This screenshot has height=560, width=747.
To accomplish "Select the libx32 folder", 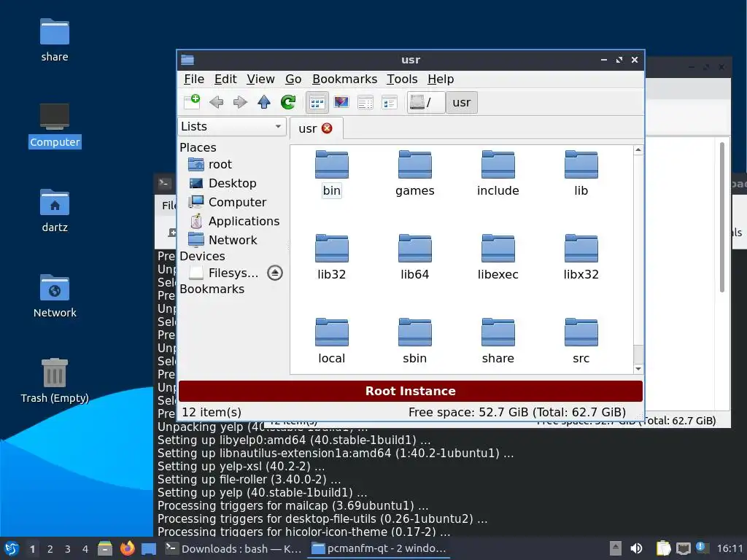I will (581, 257).
